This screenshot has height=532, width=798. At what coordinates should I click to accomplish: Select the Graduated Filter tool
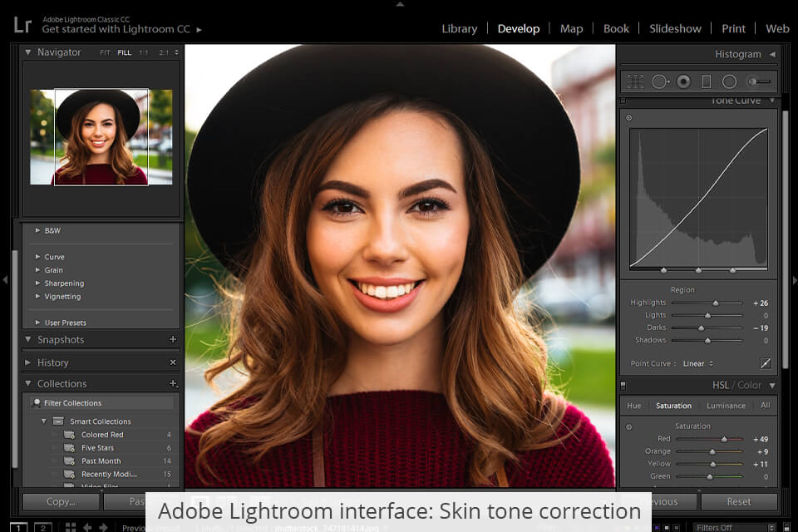point(707,81)
